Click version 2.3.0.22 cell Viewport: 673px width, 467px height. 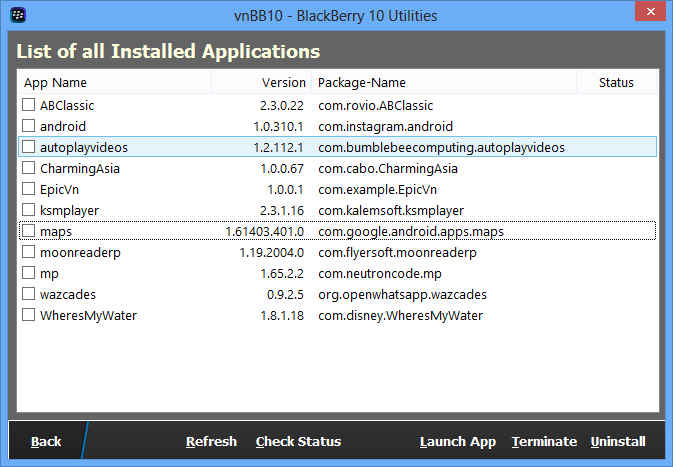click(282, 106)
